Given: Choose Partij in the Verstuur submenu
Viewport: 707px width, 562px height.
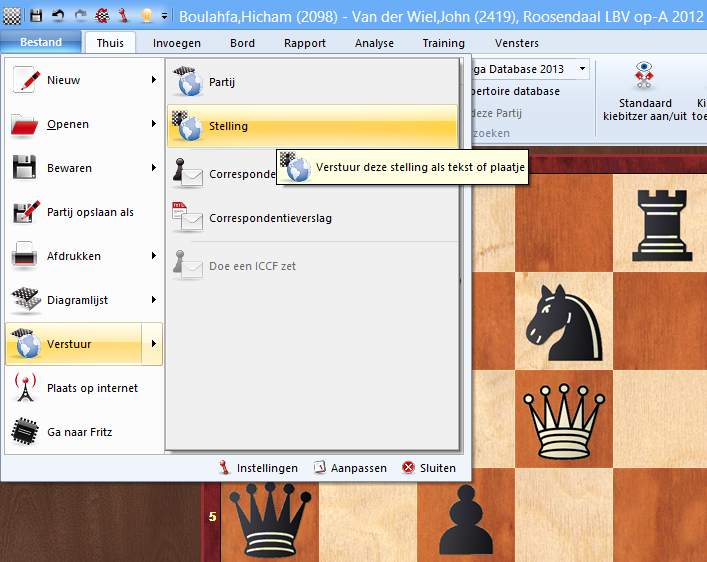Looking at the screenshot, I should pyautogui.click(x=313, y=82).
